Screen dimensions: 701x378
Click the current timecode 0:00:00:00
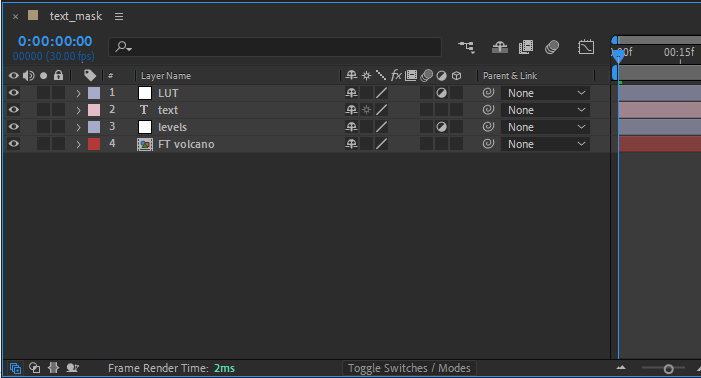[55, 41]
